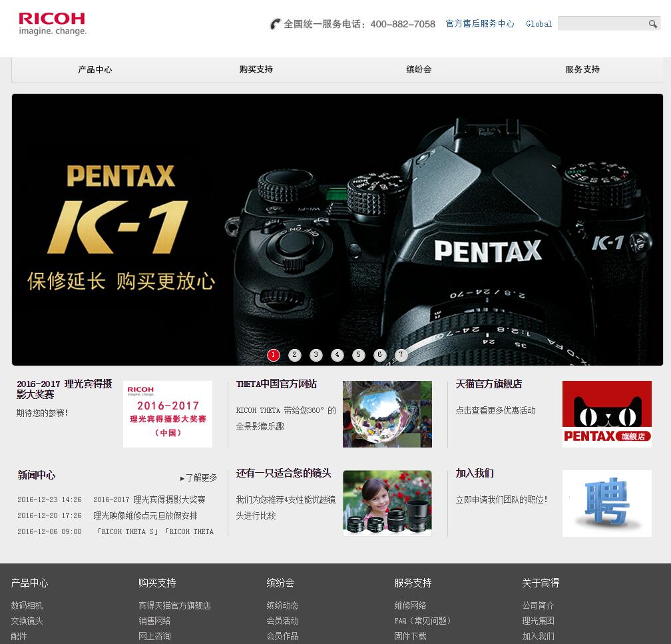The height and width of the screenshot is (644, 671).
Task: Open THETA中国官方网站 heading link
Action: [276, 384]
